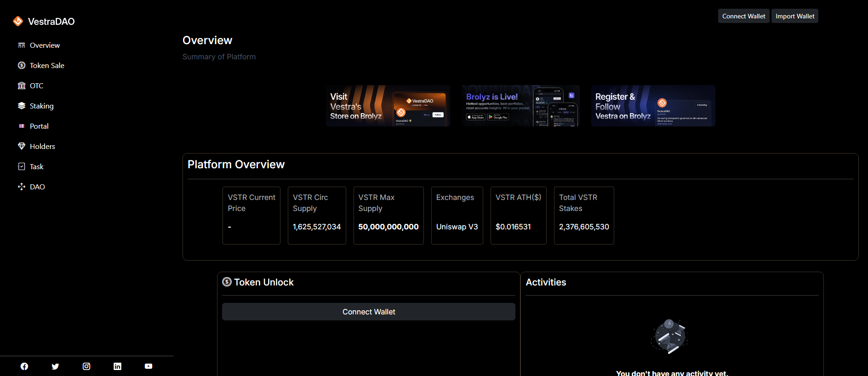Open the Instagram social icon
868x376 pixels.
click(86, 366)
